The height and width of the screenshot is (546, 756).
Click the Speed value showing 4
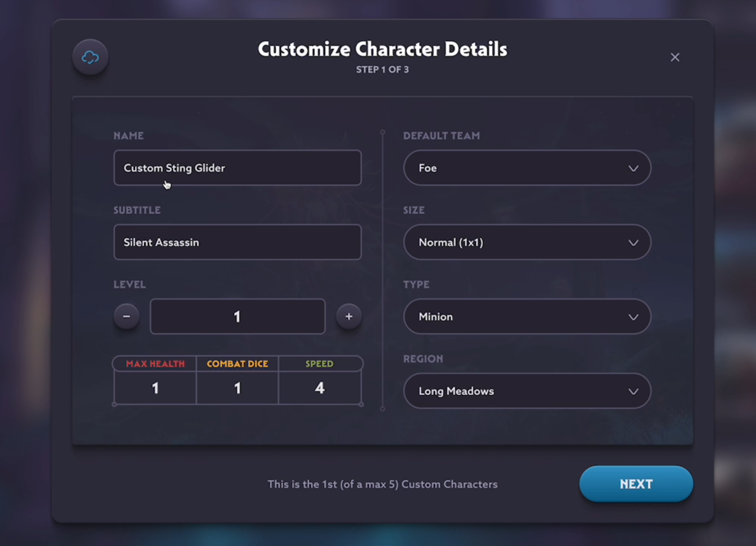[x=320, y=388]
